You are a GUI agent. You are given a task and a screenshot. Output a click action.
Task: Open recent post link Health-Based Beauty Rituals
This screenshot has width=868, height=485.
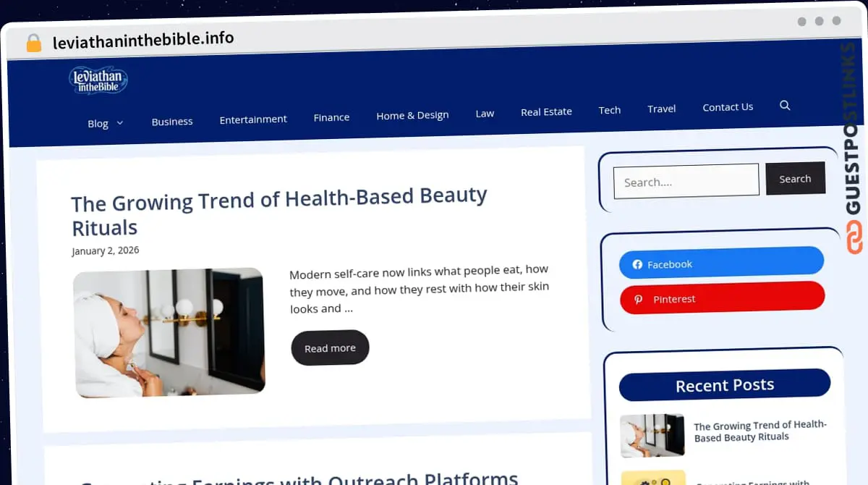click(x=760, y=431)
